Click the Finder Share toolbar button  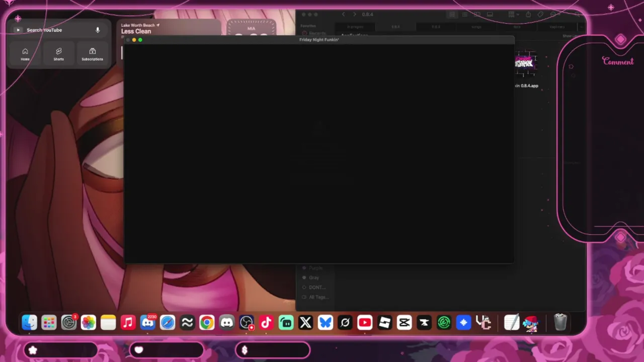(x=528, y=15)
